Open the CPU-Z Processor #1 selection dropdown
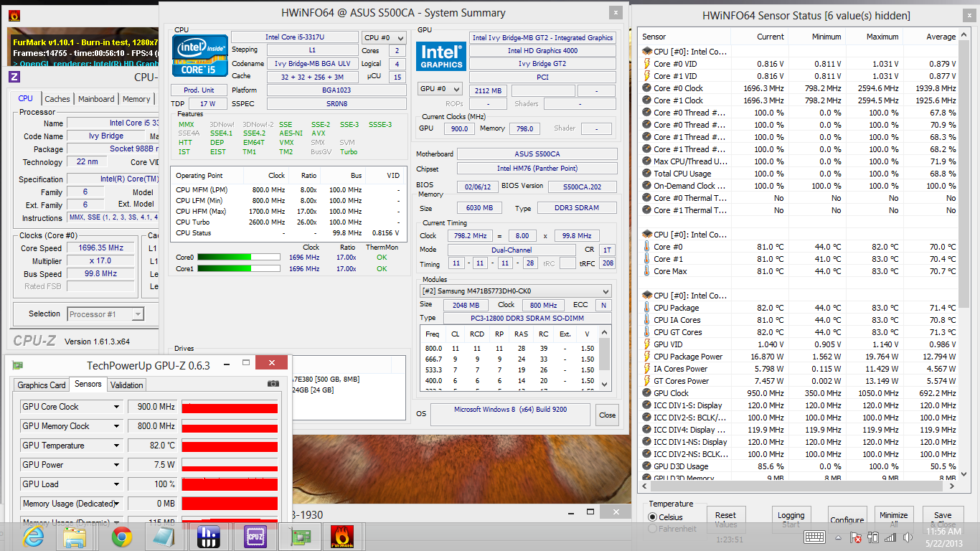Viewport: 980px width, 551px height. [105, 314]
